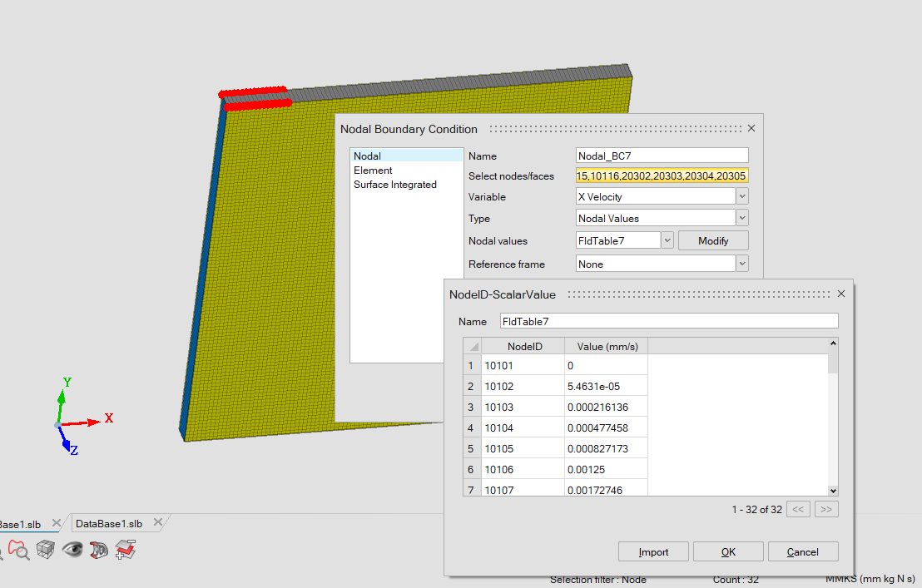Open the Reference frame dropdown
This screenshot has width=922, height=588.
coord(742,264)
